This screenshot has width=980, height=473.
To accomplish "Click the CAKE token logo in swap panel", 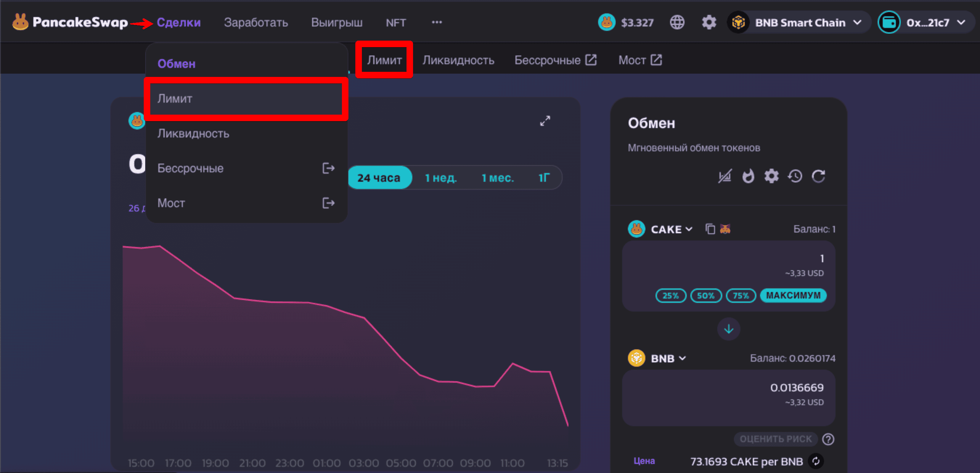I will pyautogui.click(x=636, y=229).
